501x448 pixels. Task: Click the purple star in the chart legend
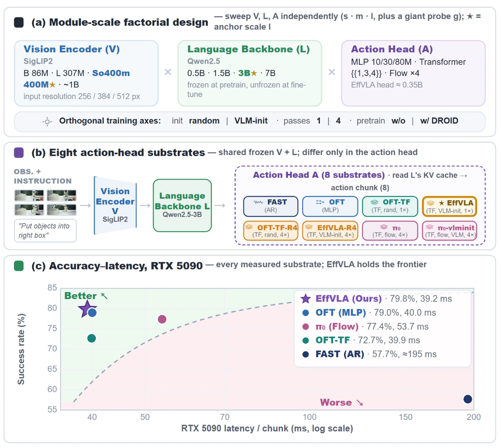pos(306,299)
